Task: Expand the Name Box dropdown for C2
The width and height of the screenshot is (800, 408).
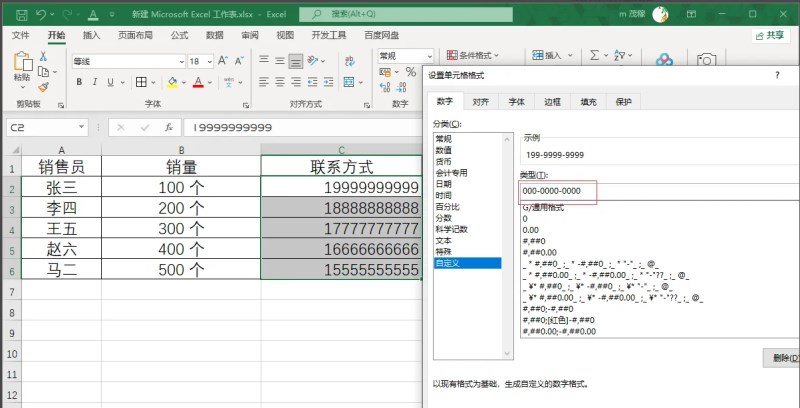Action: coord(82,128)
